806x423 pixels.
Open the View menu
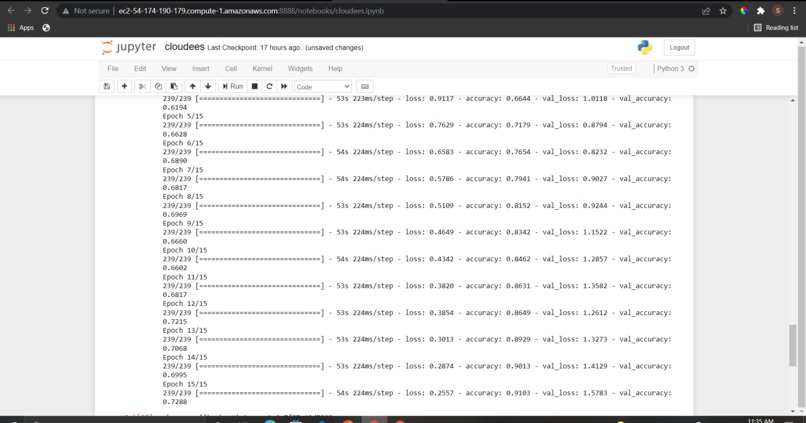(169, 68)
